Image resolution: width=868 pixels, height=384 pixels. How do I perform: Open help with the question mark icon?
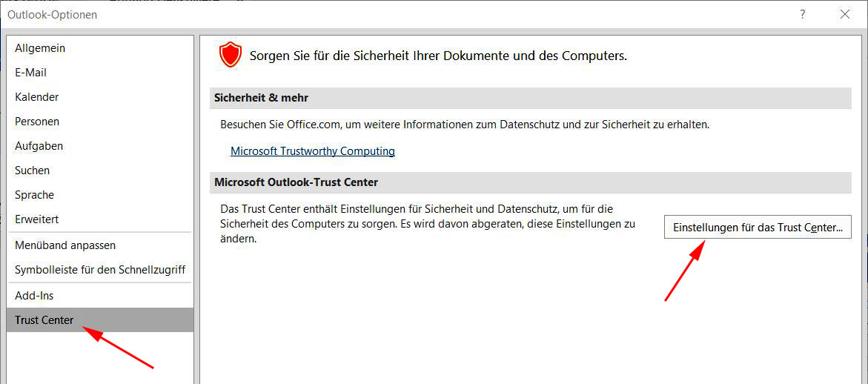803,14
